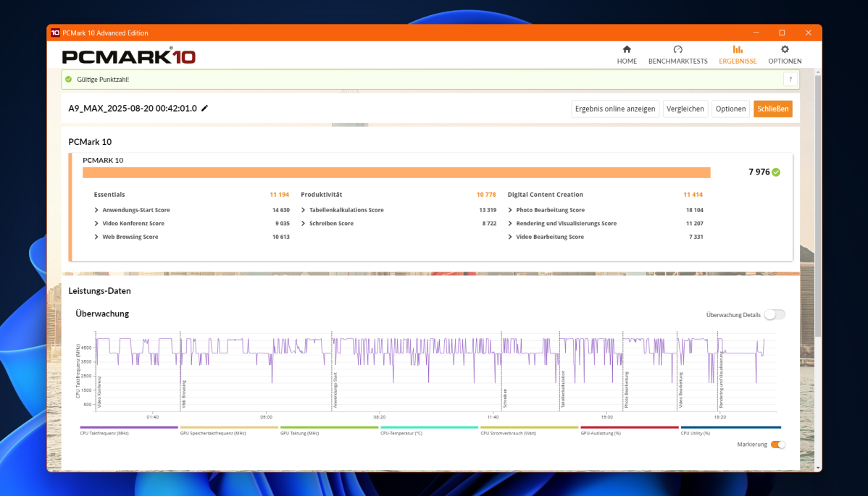Viewport: 868px width, 496px height.
Task: Expand Schreiben Score details
Action: pyautogui.click(x=304, y=224)
